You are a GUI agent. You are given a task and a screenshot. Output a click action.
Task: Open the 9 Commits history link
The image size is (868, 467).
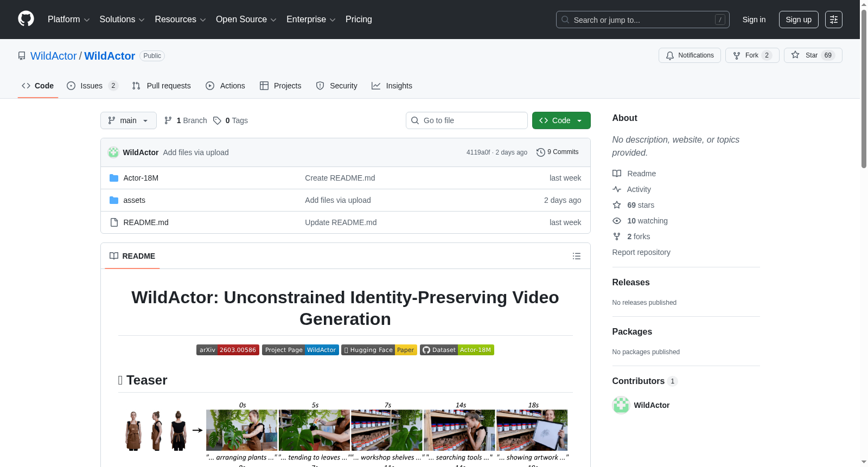pos(558,152)
